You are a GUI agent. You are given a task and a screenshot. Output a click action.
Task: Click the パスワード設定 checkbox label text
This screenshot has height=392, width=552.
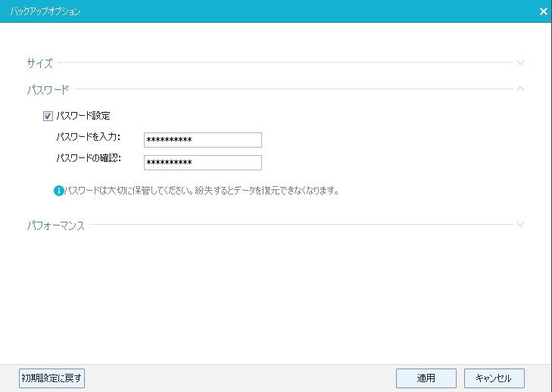coord(83,116)
